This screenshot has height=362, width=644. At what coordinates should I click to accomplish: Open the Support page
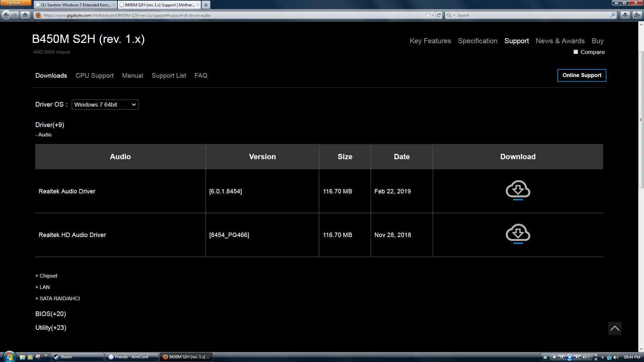tap(517, 41)
